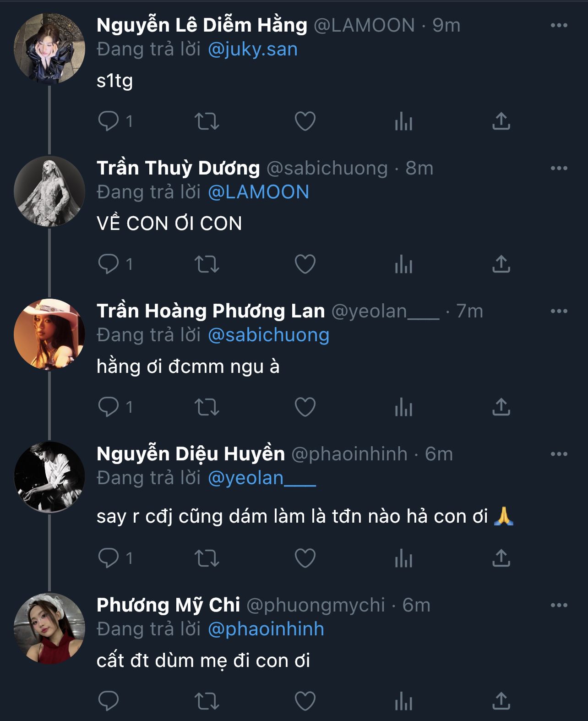Screen dimensions: 588x721
Task: Share Phương Mỹ Chi's tweet
Action: [501, 701]
